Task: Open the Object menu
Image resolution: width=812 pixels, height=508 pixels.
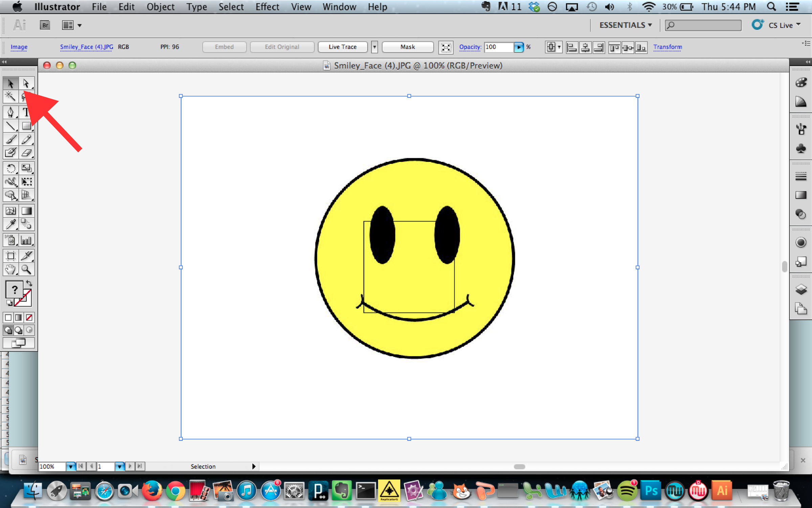Action: [160, 7]
